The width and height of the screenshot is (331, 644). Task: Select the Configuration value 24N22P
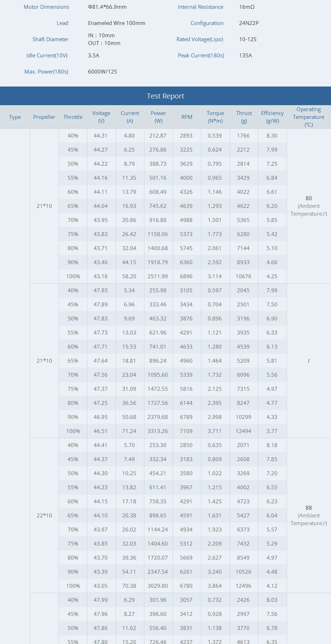coord(249,23)
